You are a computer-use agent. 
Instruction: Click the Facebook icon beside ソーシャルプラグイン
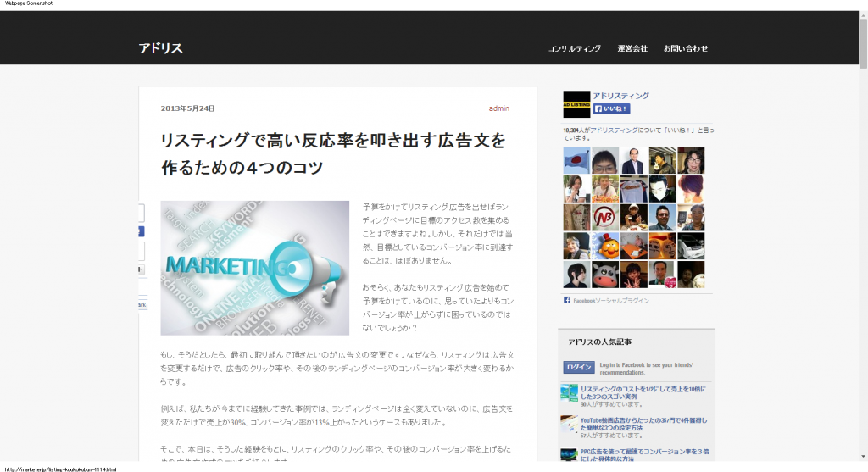567,300
